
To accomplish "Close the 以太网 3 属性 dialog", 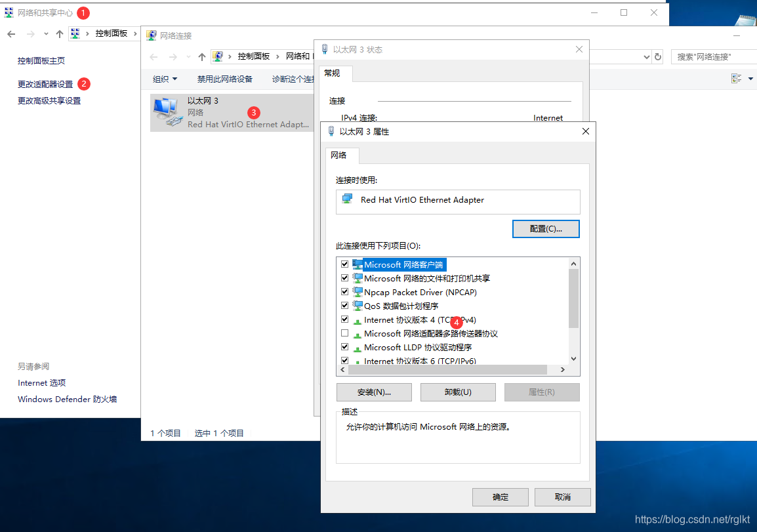I will 586,131.
